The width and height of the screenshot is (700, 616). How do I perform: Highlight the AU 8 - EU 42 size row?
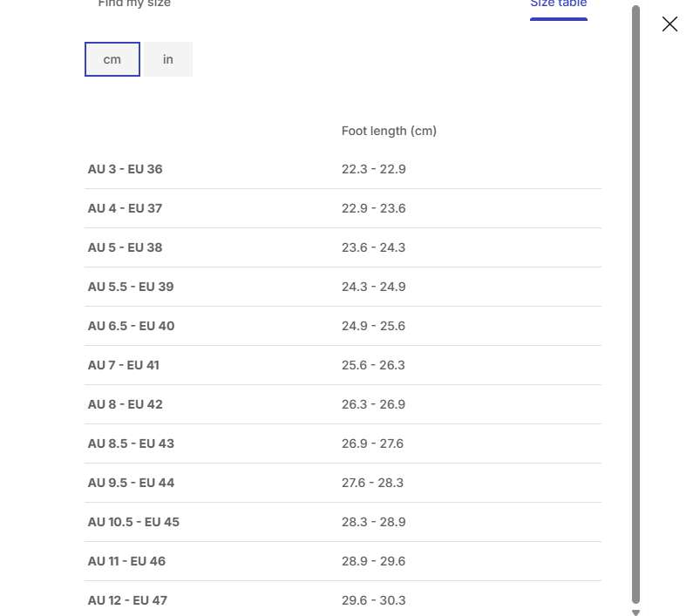[x=126, y=404]
